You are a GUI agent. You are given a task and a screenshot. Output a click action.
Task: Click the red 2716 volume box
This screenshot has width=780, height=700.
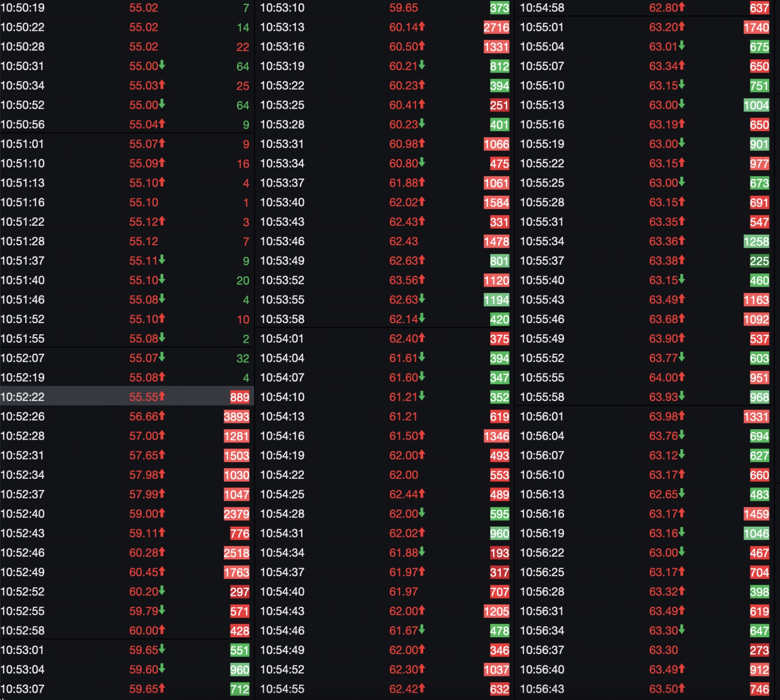click(496, 27)
